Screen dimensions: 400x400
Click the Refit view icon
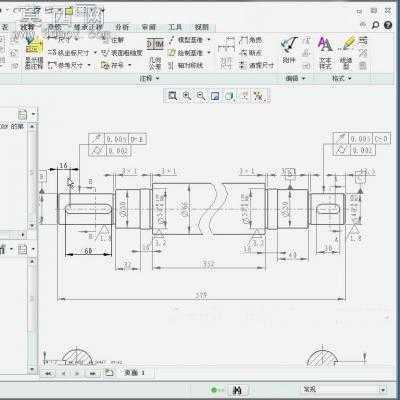[173, 96]
